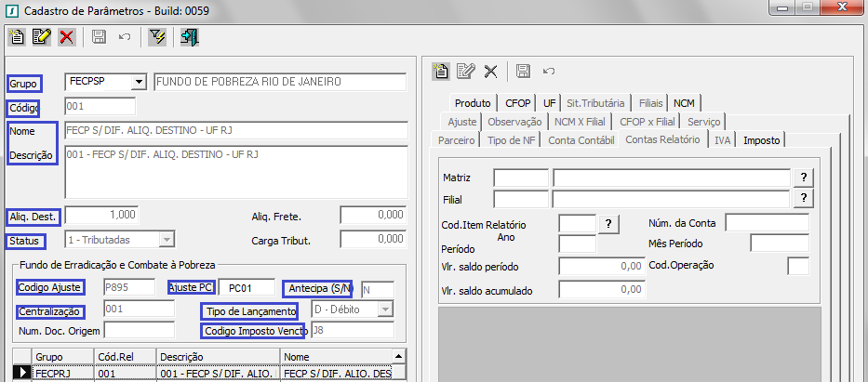This screenshot has width=868, height=382.
Task: Click the Código field containing 001
Action: pos(100,106)
